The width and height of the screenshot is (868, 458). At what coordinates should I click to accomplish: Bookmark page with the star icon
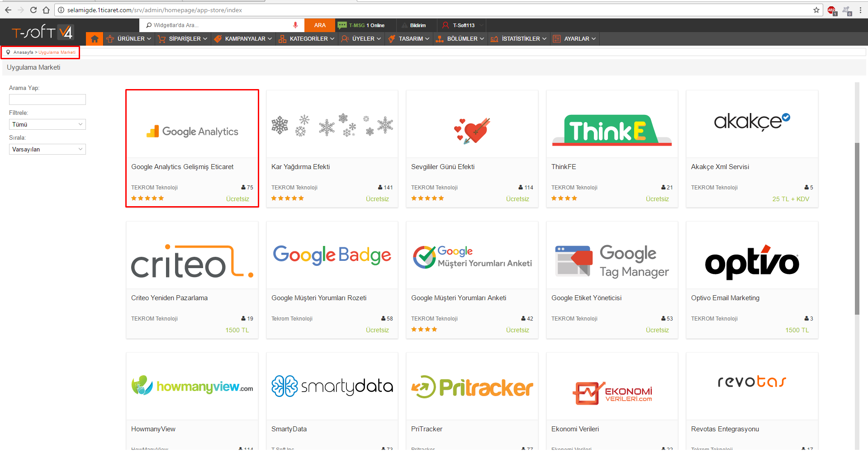(x=816, y=10)
